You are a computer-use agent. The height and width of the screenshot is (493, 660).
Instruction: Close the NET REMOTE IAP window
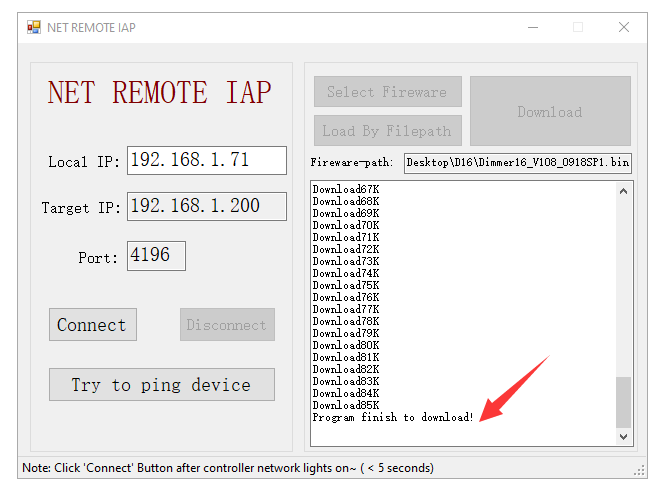pos(624,27)
